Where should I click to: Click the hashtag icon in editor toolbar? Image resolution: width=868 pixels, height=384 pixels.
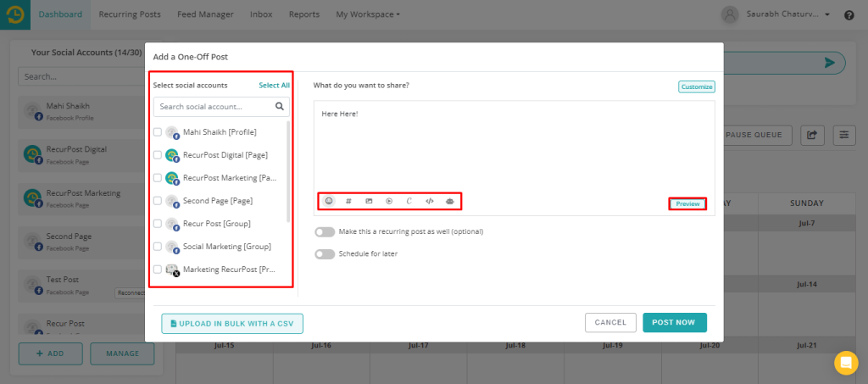[x=348, y=202]
